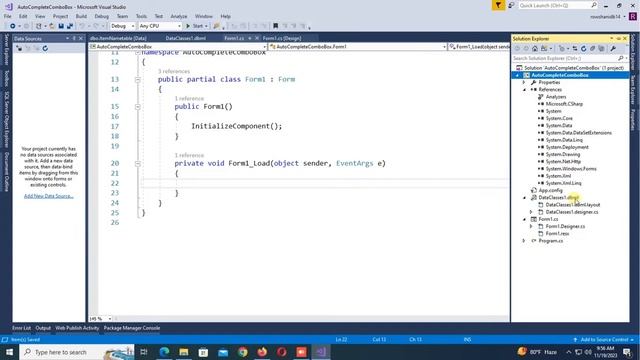640x360 pixels.
Task: Collapse the Form1() constructor outlining toggle
Action: click(138, 107)
